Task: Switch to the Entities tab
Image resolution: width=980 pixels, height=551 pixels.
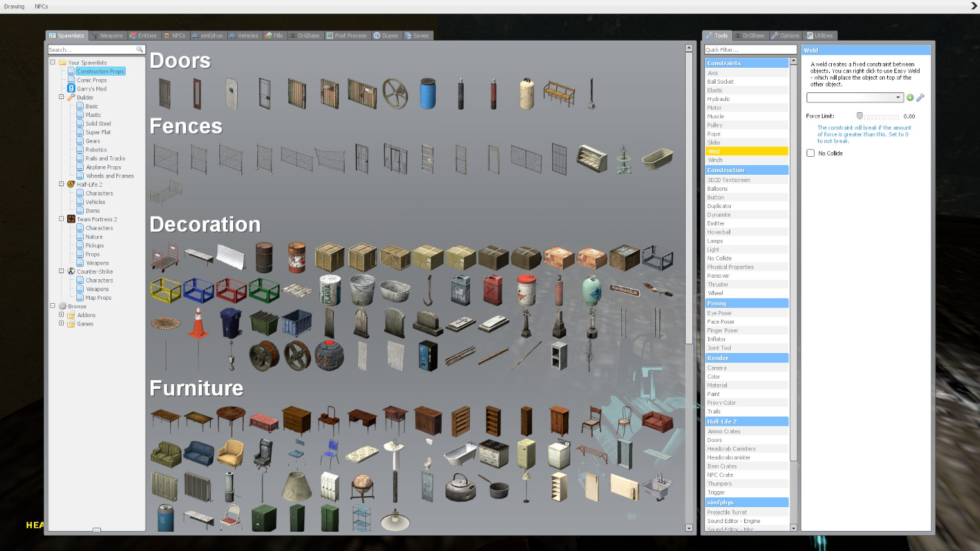Action: [144, 35]
